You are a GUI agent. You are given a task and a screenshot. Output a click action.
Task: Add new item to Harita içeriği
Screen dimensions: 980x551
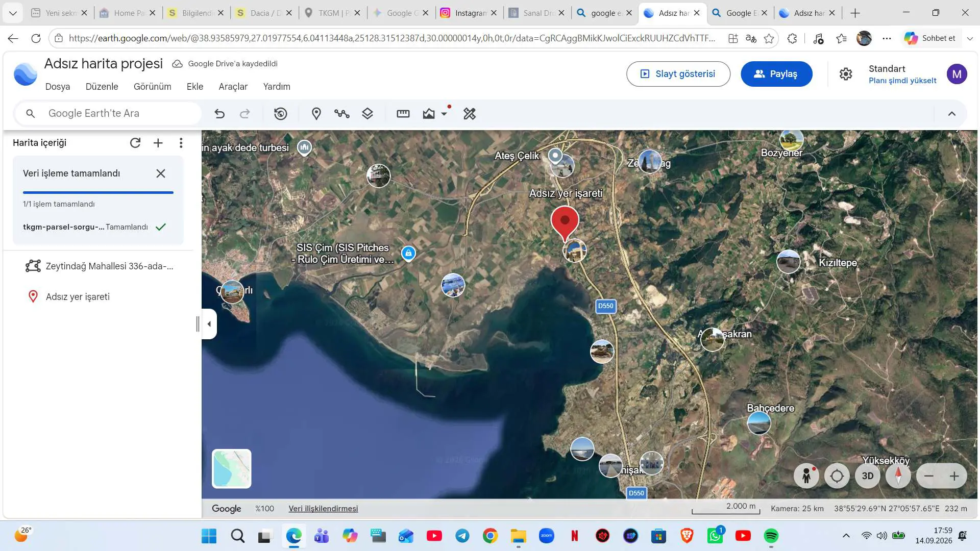click(158, 143)
